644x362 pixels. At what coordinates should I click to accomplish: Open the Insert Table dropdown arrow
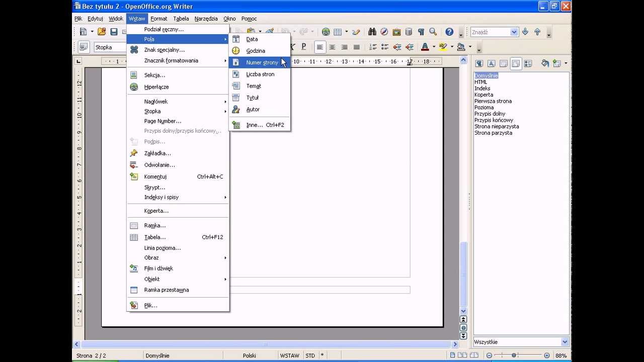346,32
